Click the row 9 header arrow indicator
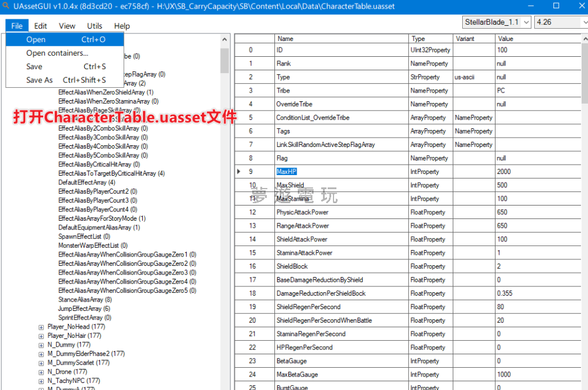588x390 pixels. point(239,172)
